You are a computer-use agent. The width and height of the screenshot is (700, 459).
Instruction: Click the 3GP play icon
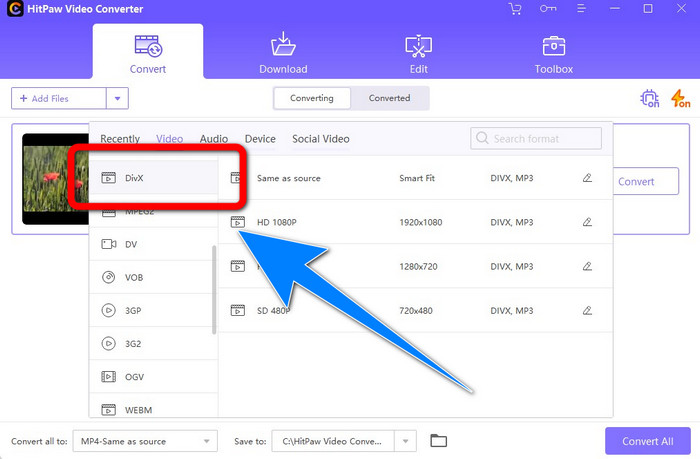[x=108, y=310]
